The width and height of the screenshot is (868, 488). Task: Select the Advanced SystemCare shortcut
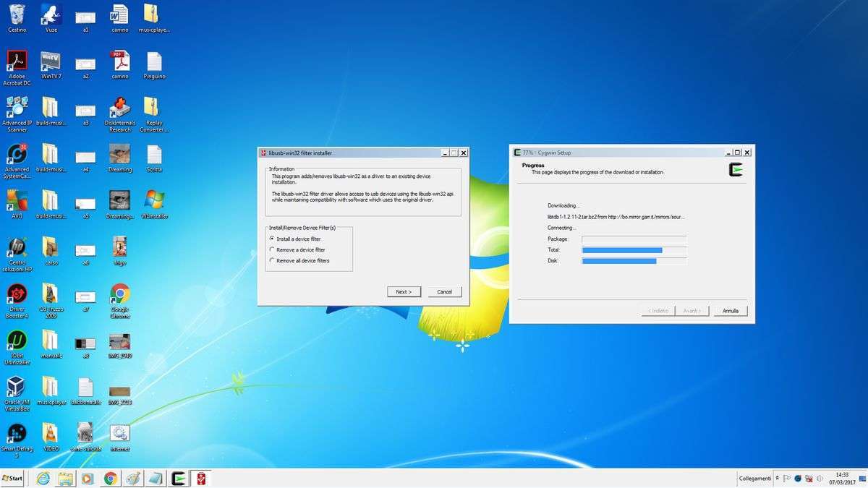click(17, 160)
